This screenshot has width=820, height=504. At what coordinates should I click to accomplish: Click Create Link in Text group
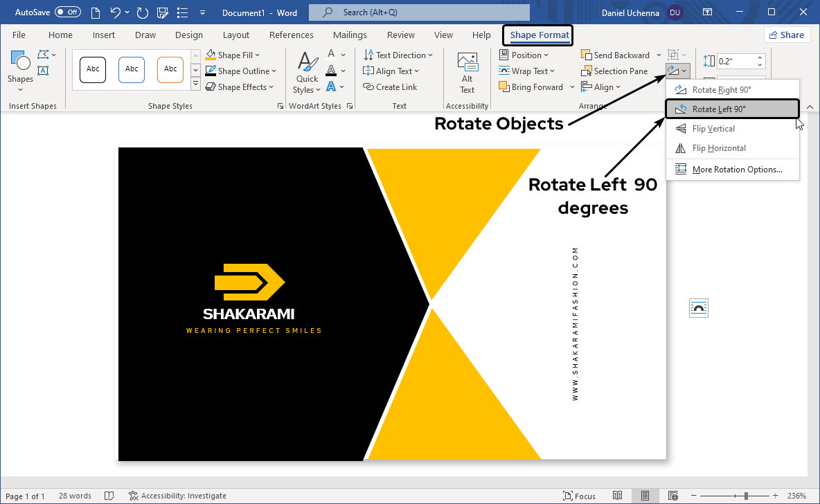point(390,87)
